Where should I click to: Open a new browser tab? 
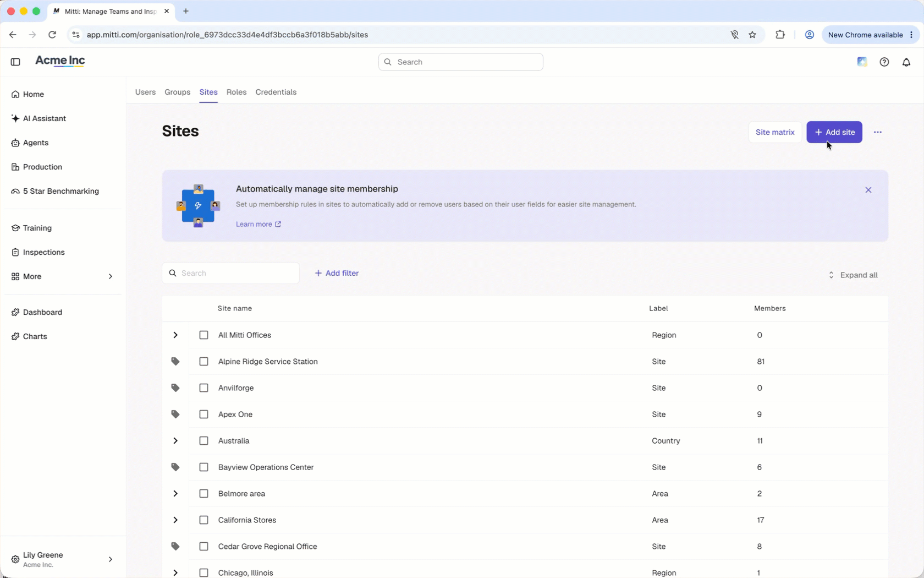point(186,11)
